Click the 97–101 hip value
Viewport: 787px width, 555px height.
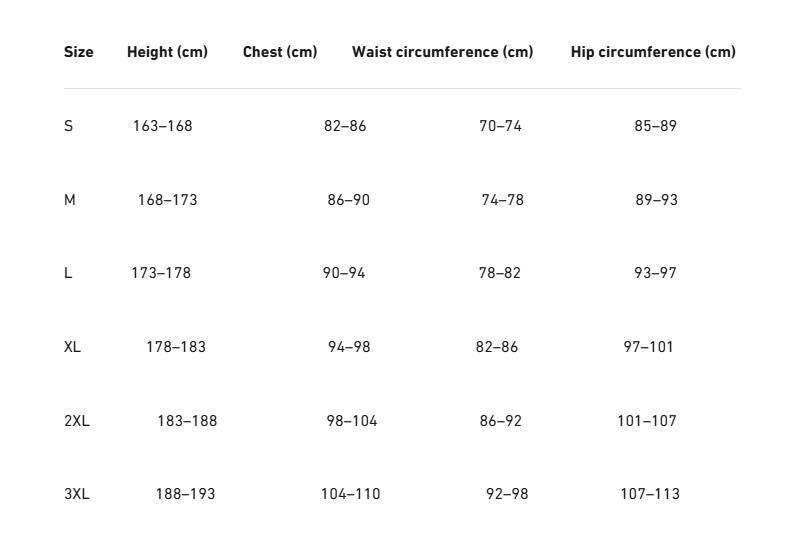(x=648, y=347)
